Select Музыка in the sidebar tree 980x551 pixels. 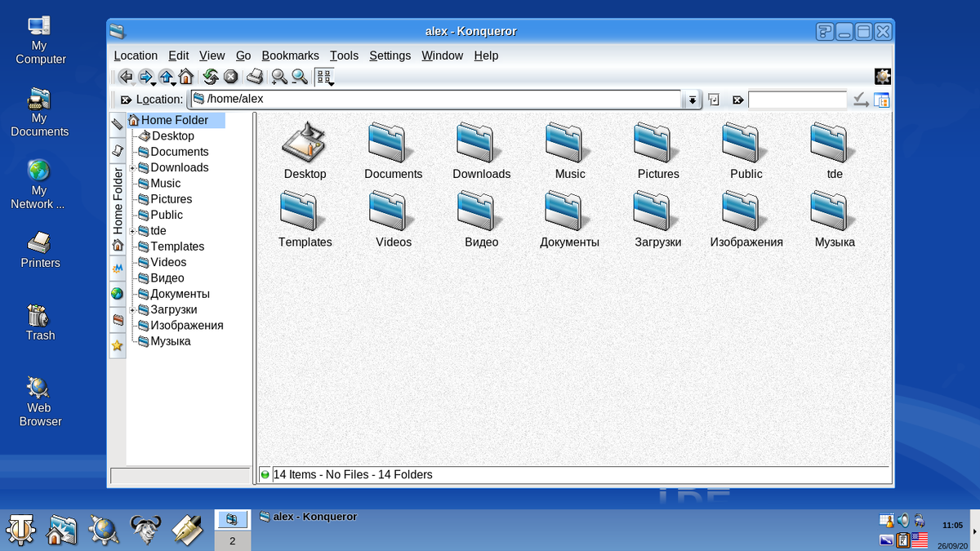coord(164,341)
